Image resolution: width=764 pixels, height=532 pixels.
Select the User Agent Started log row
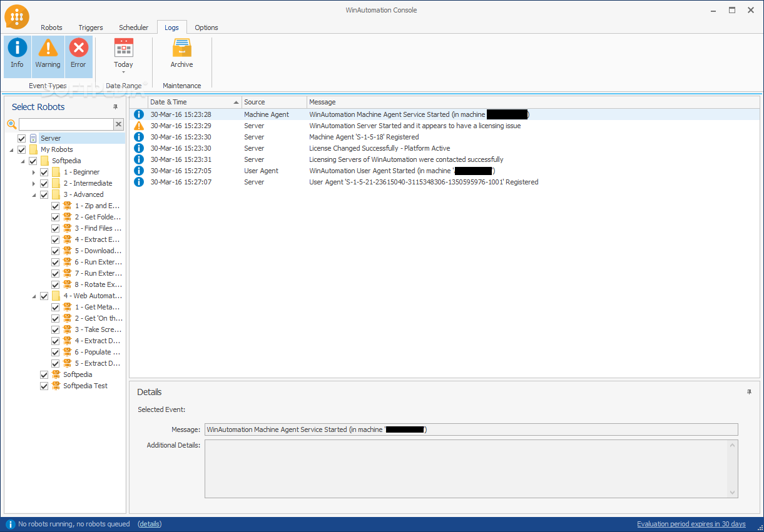click(x=445, y=171)
